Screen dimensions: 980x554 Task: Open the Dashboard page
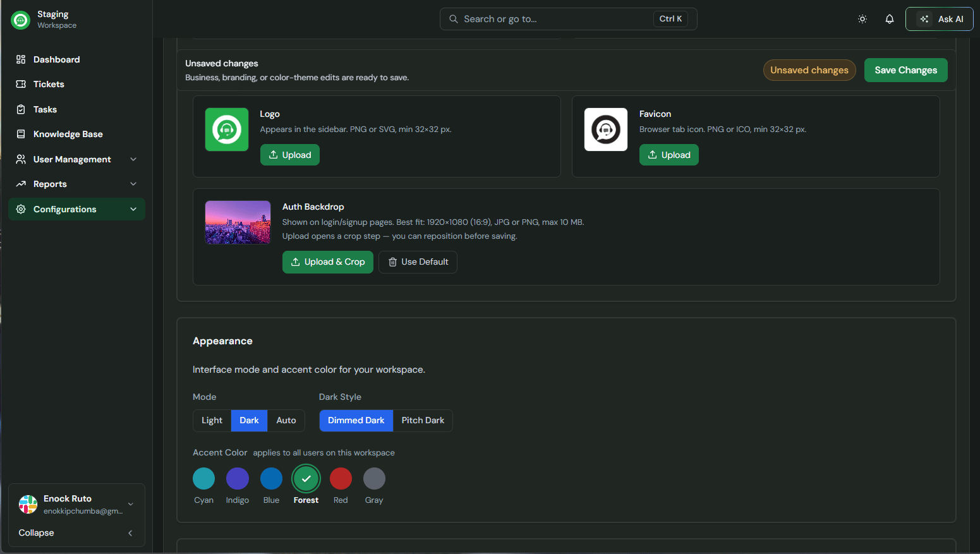[x=76, y=59]
